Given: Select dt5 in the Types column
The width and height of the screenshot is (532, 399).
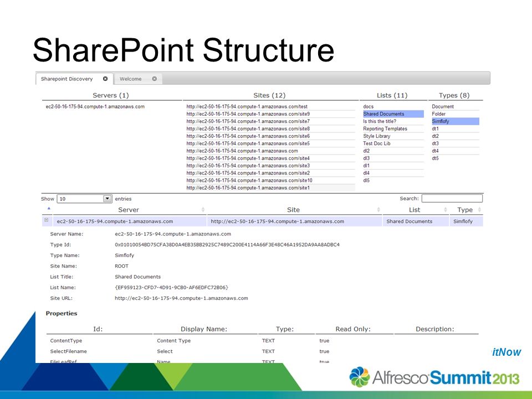Looking at the screenshot, I should click(x=436, y=158).
